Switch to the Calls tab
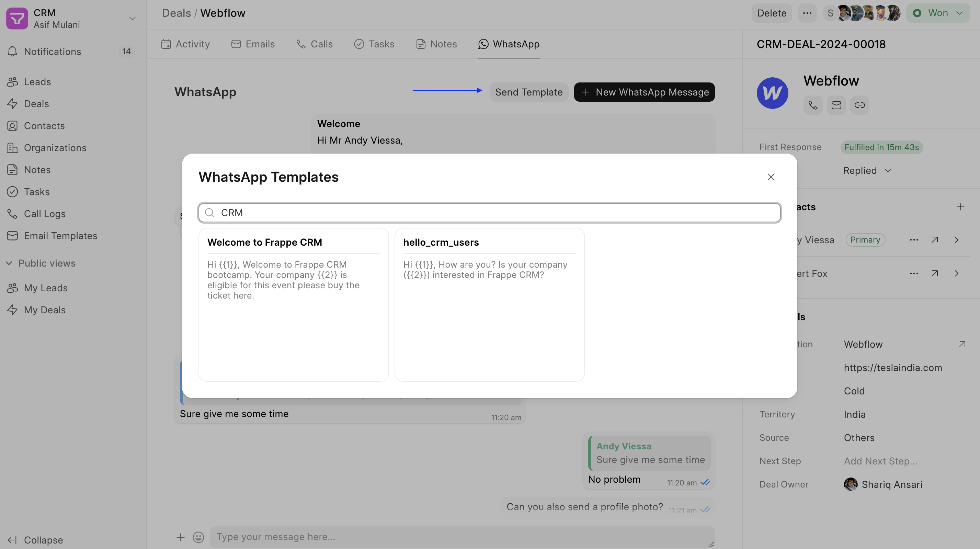Image resolution: width=980 pixels, height=549 pixels. 315,44
